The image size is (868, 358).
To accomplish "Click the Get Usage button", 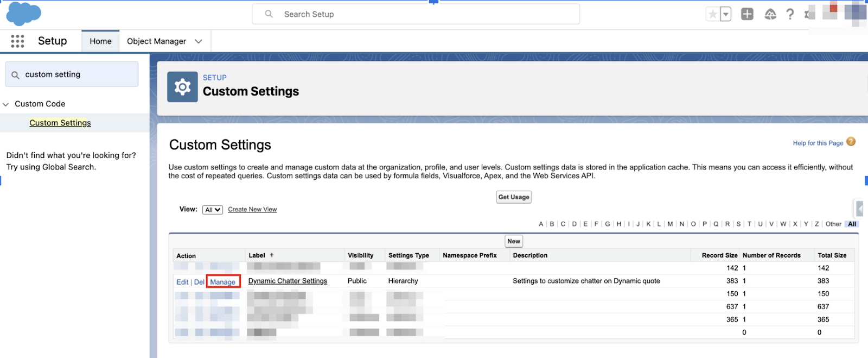I will tap(514, 197).
